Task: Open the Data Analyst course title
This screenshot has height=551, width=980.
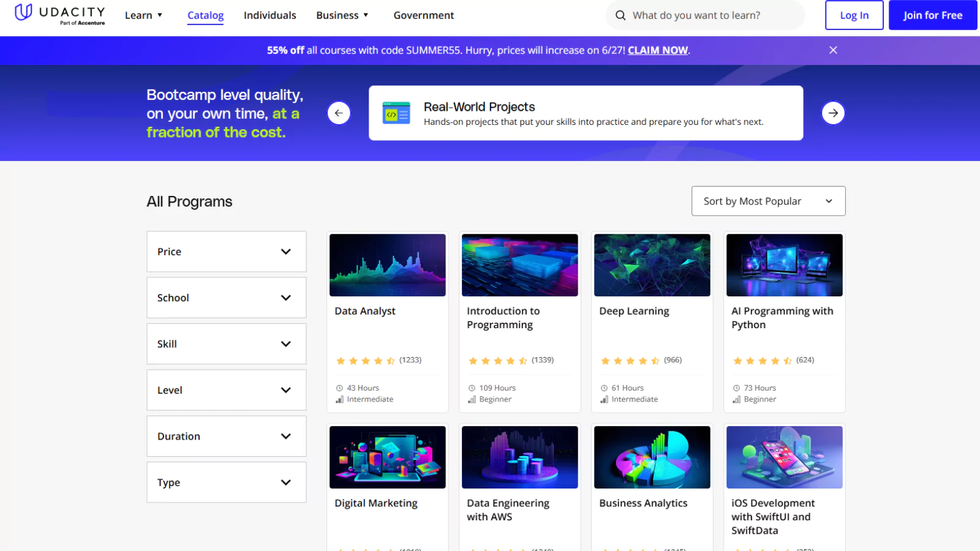Action: tap(365, 311)
